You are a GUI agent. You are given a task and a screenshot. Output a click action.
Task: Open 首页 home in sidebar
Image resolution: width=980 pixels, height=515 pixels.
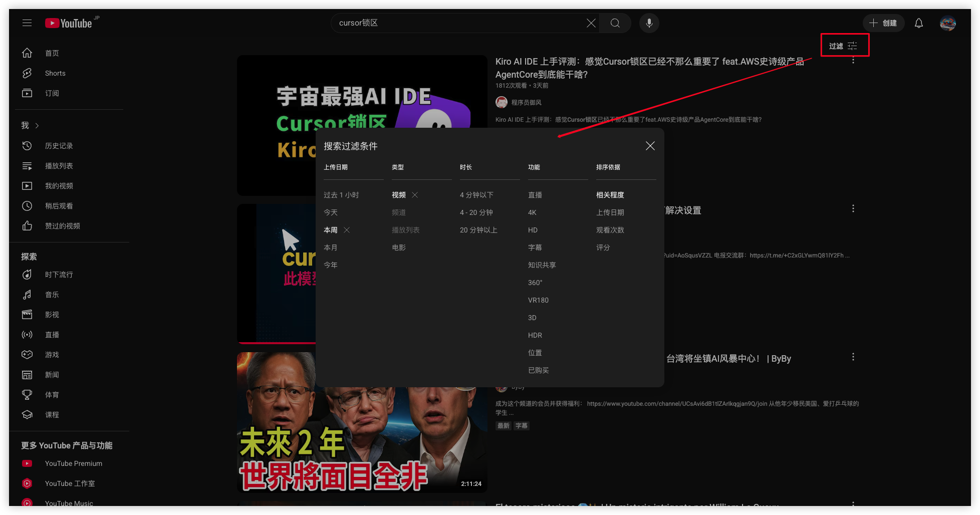tap(69, 53)
